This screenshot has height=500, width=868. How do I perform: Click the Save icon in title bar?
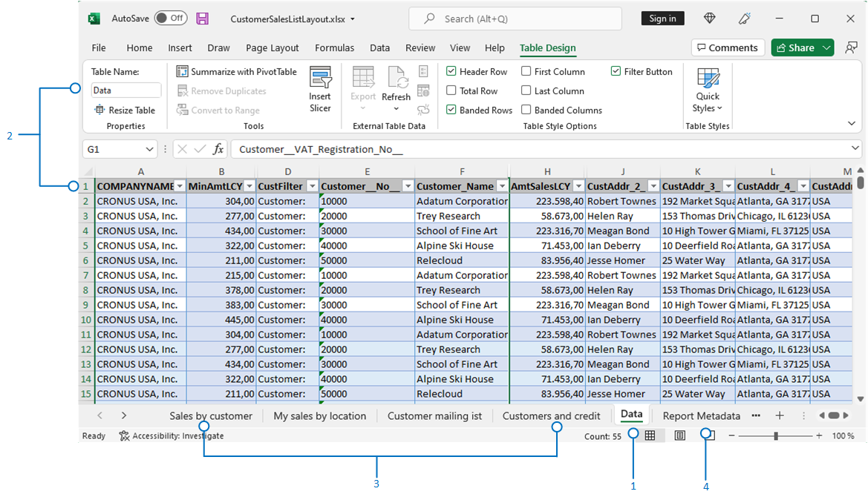tap(203, 19)
